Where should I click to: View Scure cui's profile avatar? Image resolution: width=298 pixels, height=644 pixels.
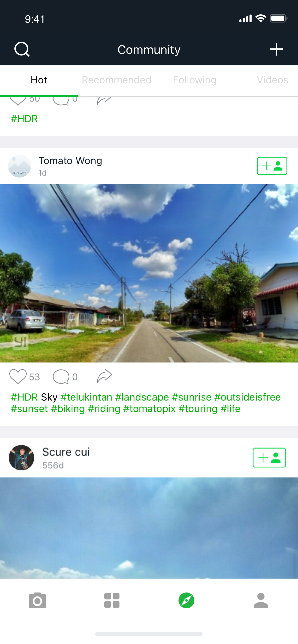[22, 458]
